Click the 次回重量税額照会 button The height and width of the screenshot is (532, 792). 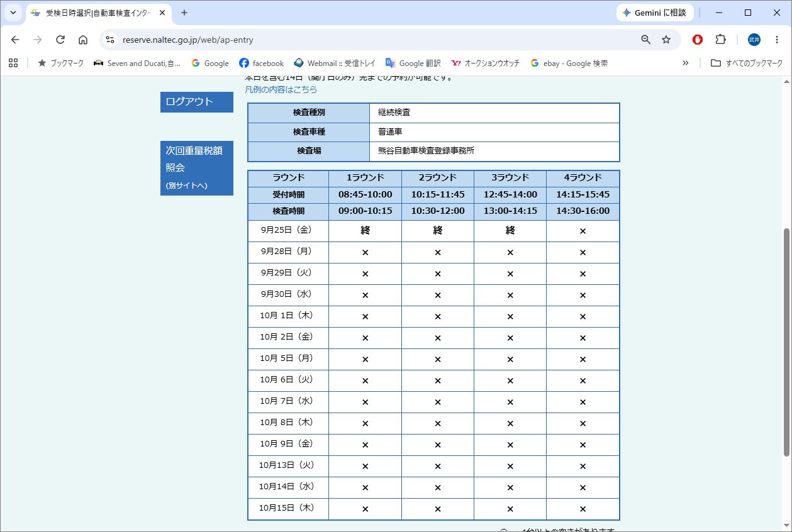pos(197,168)
